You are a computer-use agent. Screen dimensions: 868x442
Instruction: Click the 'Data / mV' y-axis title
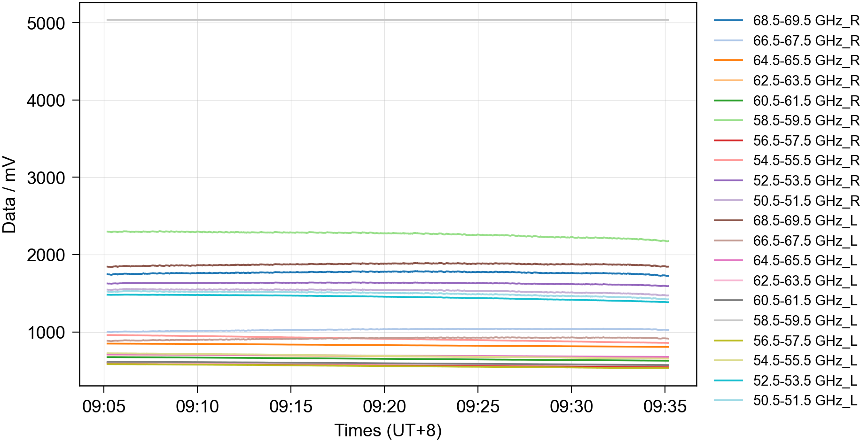(9, 195)
